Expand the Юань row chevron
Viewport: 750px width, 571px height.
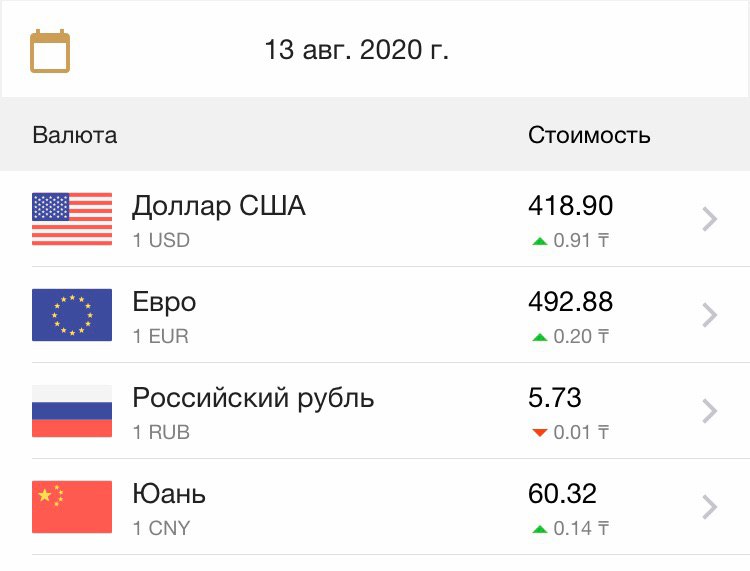pos(710,507)
